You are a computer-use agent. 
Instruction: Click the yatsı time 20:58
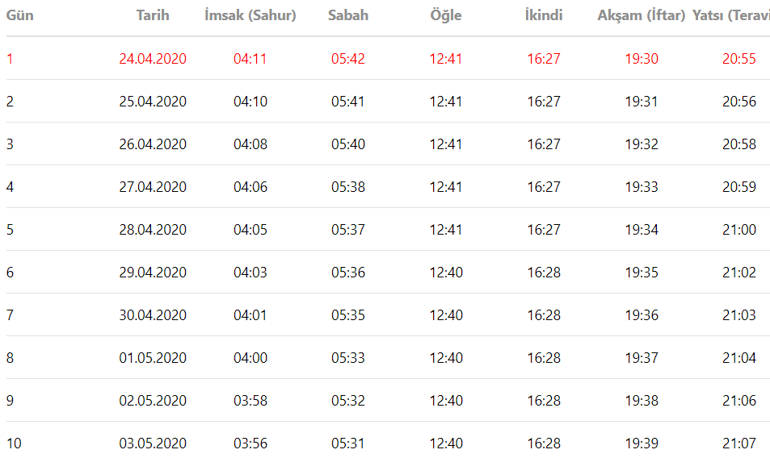click(739, 144)
